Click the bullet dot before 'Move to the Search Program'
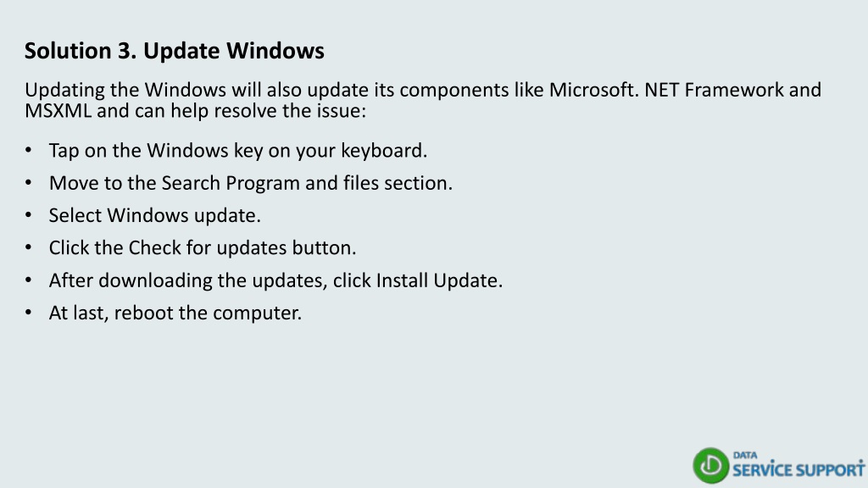The width and height of the screenshot is (868, 488). pos(28,183)
